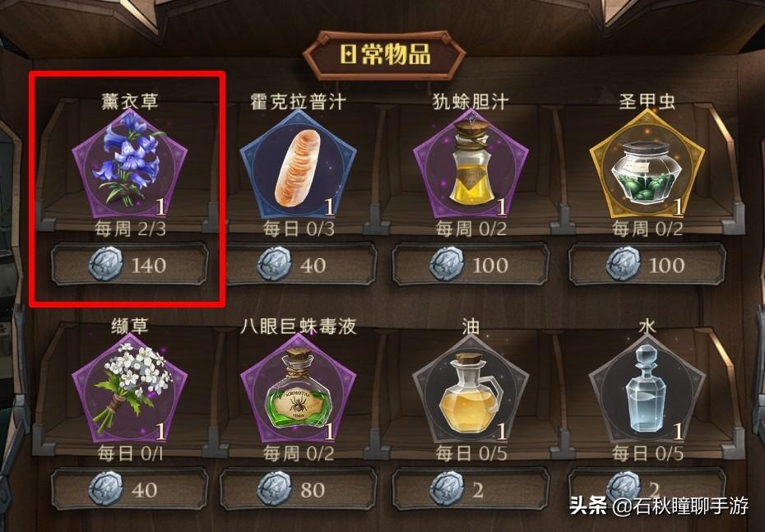Select the 霍克拉普汁 item icon
Image resolution: width=765 pixels, height=532 pixels.
[x=298, y=164]
